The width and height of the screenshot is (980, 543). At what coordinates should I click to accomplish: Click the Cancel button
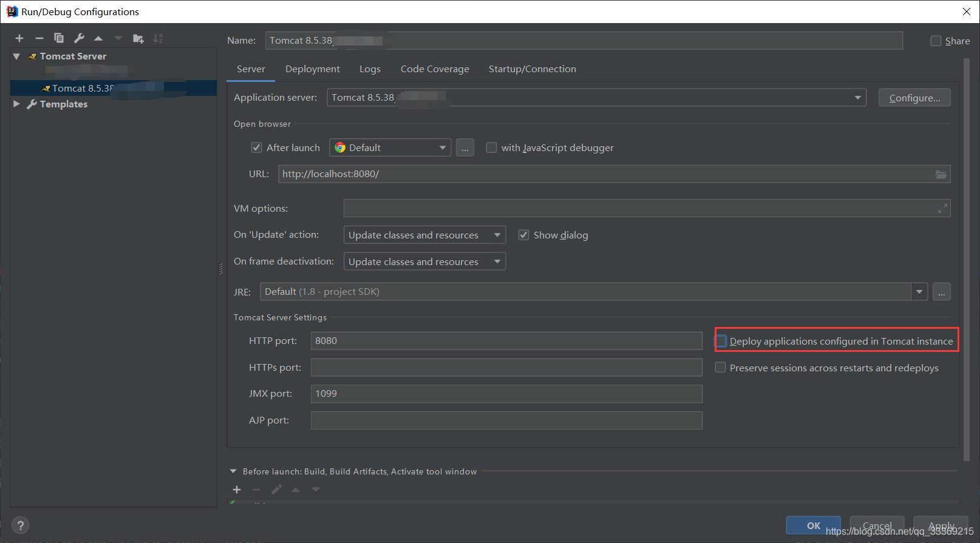coord(877,525)
